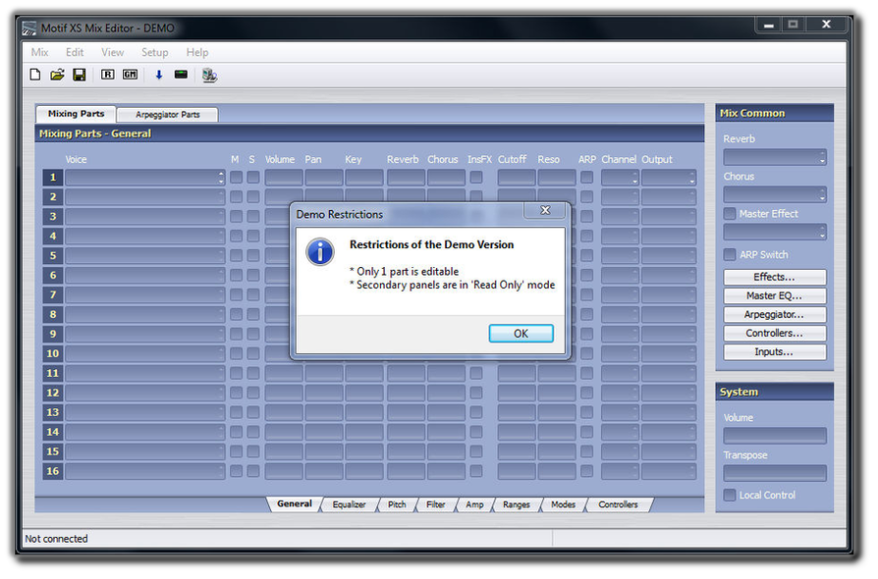Open the MIDI setup computer icon
This screenshot has width=878, height=579.
(x=209, y=75)
